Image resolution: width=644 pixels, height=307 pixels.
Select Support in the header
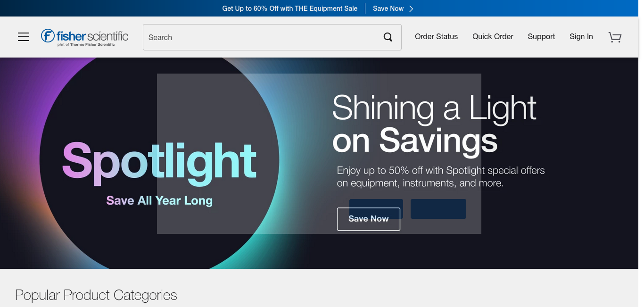coord(541,37)
